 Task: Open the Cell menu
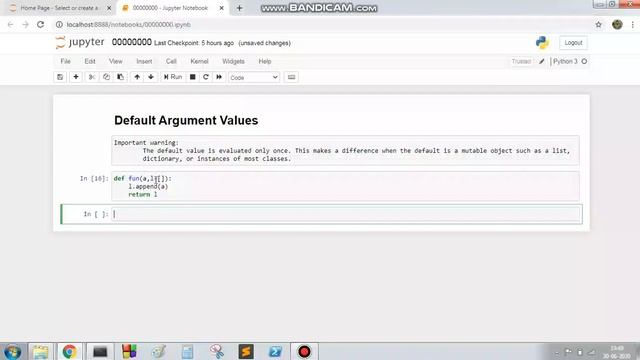coord(171,62)
